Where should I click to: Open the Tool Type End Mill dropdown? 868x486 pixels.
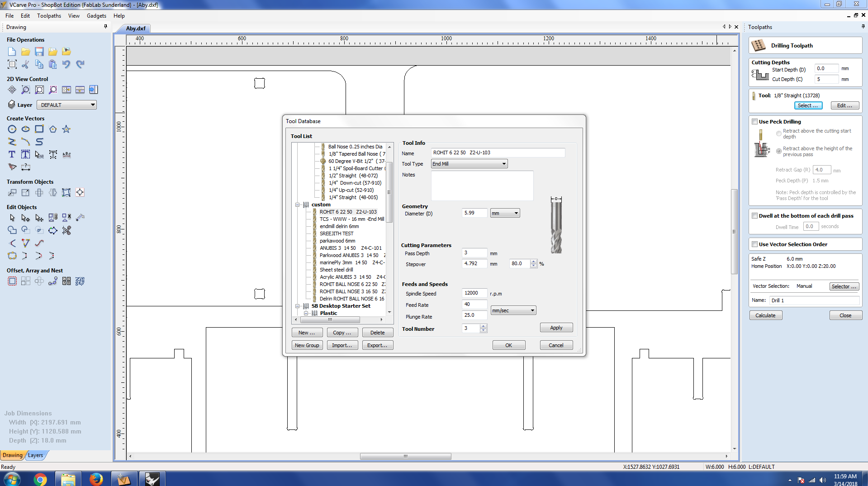[x=469, y=164]
